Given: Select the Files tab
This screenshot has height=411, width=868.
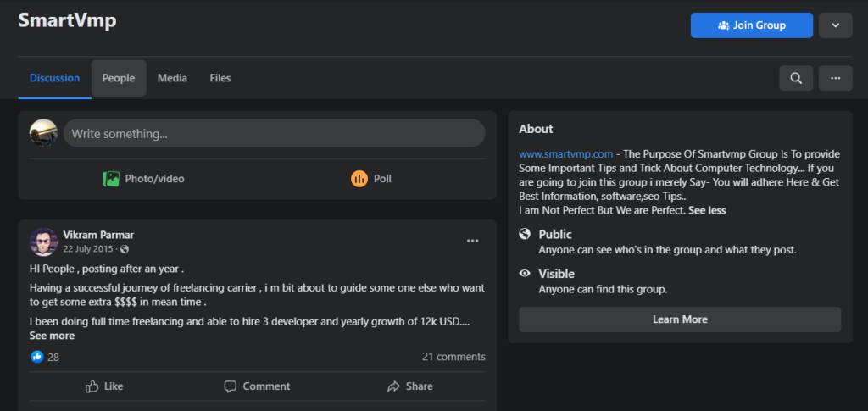Looking at the screenshot, I should tap(220, 78).
